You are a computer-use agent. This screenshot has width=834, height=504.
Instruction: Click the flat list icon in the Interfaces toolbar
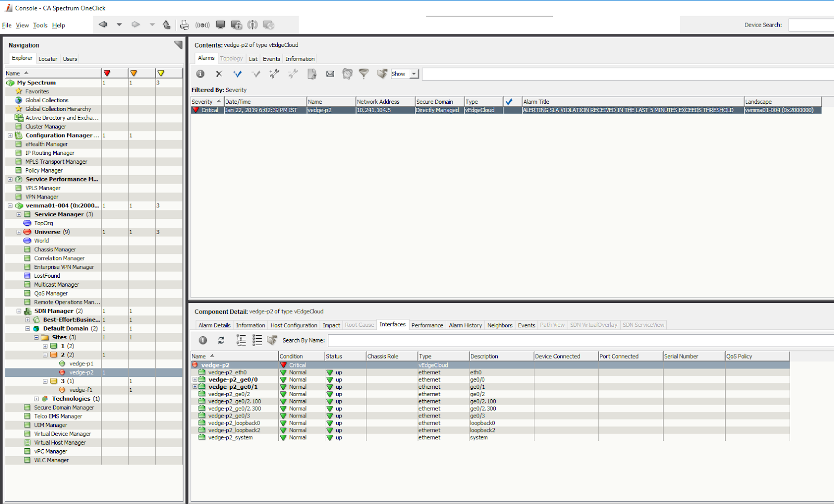[257, 340]
